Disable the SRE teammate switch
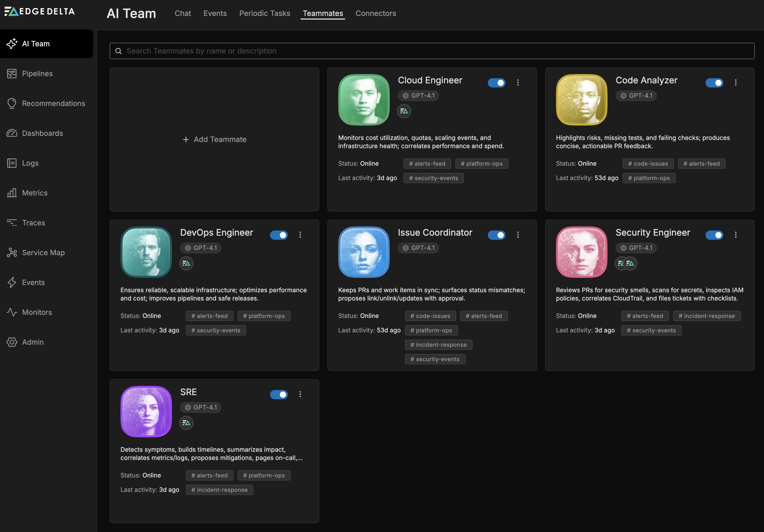Image resolution: width=764 pixels, height=532 pixels. pos(279,394)
